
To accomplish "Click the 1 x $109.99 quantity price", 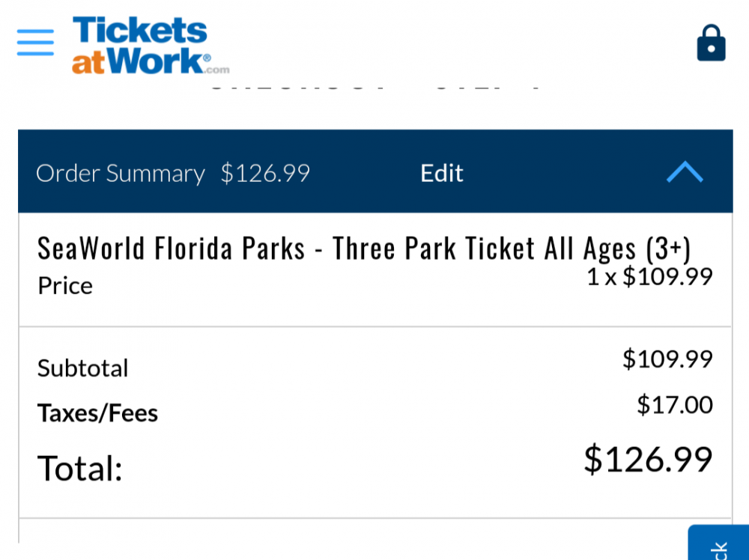I will (x=649, y=277).
